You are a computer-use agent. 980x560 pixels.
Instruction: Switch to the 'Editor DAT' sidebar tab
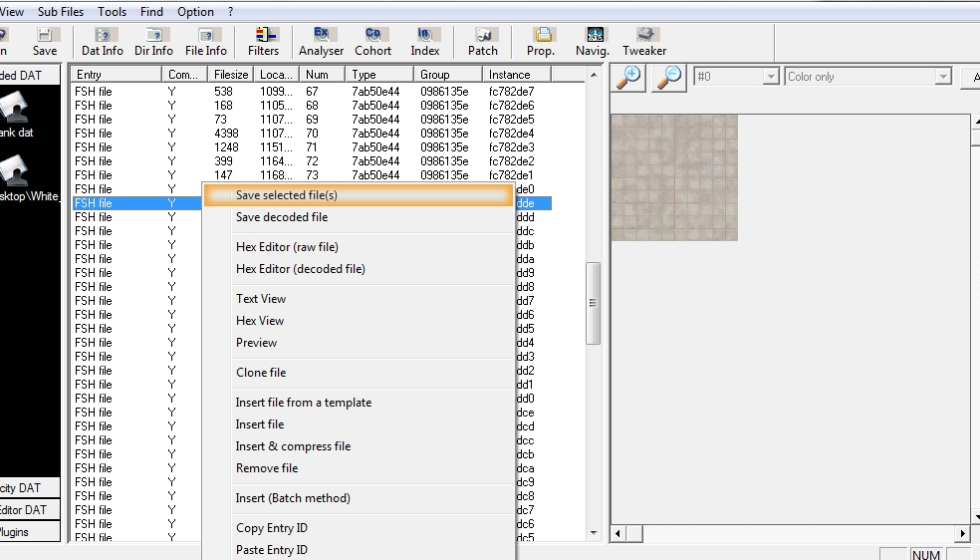(29, 510)
